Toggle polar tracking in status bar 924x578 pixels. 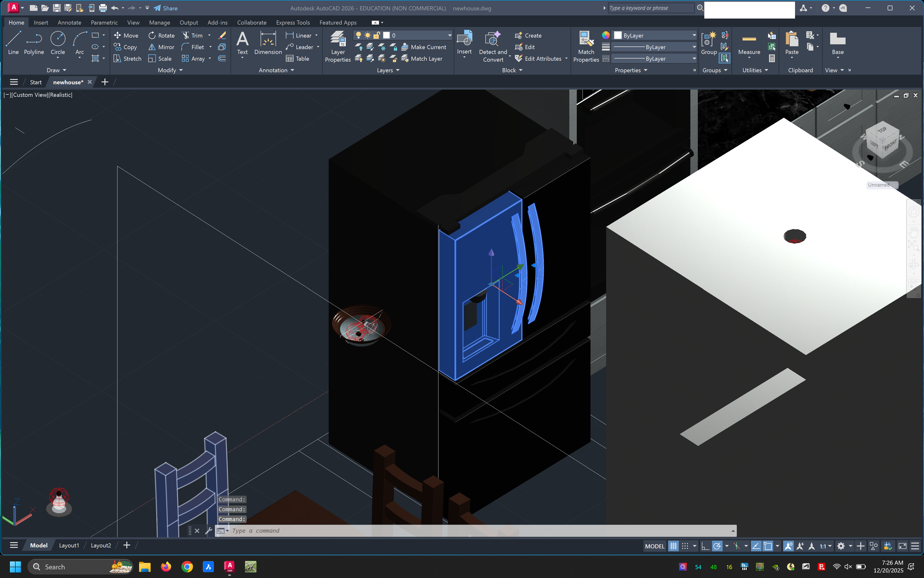(x=717, y=546)
